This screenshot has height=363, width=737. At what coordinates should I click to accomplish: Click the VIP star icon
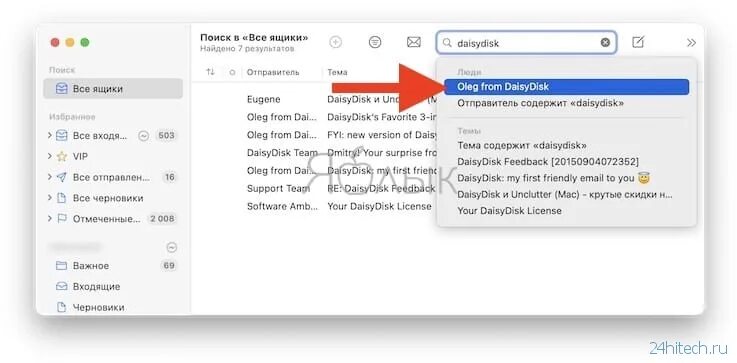[62, 157]
